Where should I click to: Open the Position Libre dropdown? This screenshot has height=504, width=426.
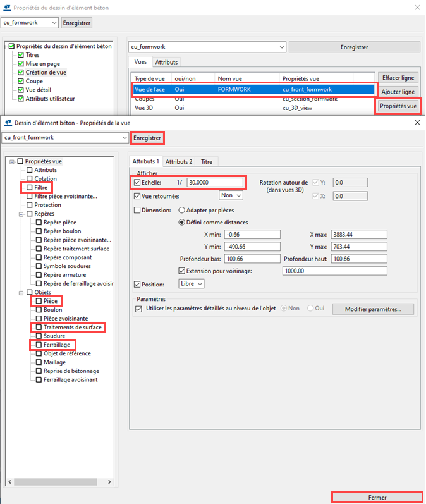[192, 285]
